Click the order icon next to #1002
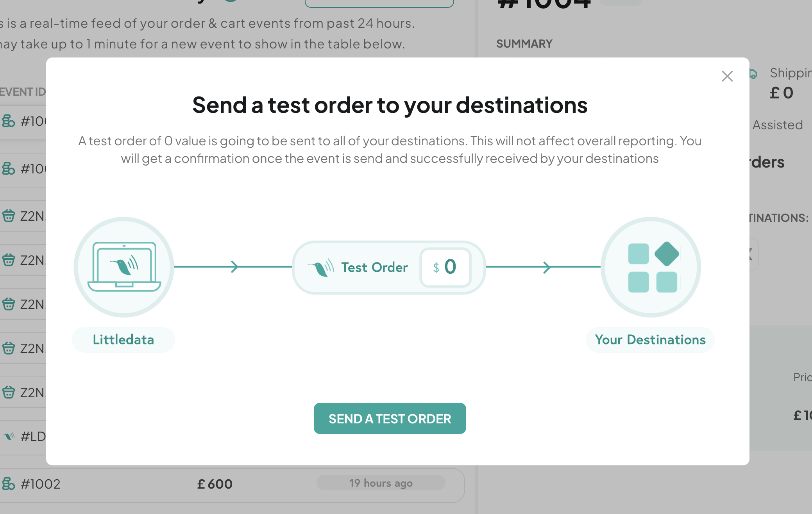 tap(8, 484)
